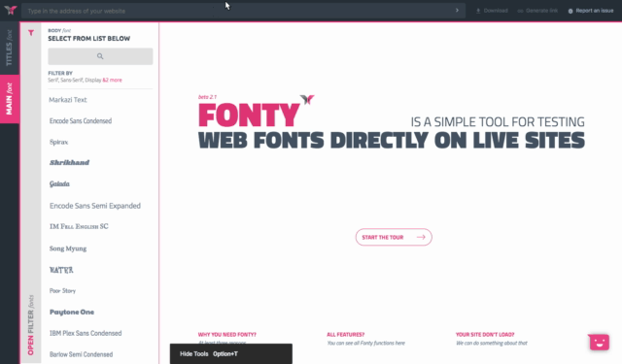Click Generate link in top bar
The image size is (622, 364).
tap(537, 11)
